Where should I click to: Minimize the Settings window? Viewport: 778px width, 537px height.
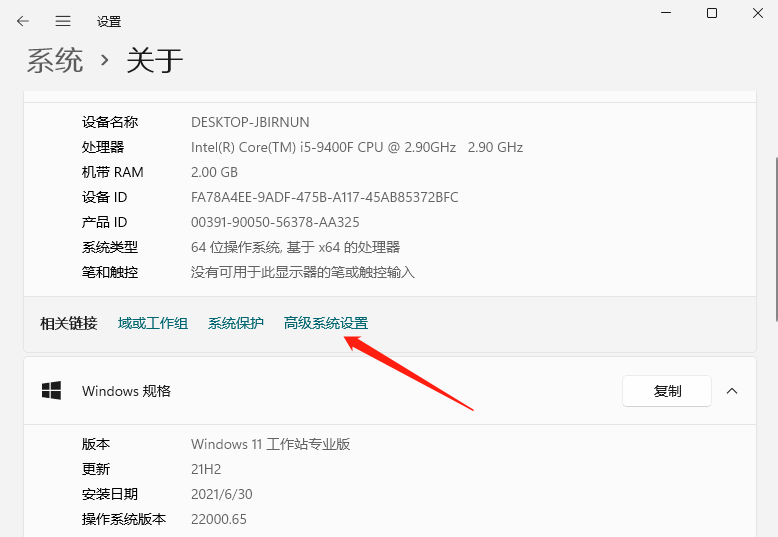point(664,13)
